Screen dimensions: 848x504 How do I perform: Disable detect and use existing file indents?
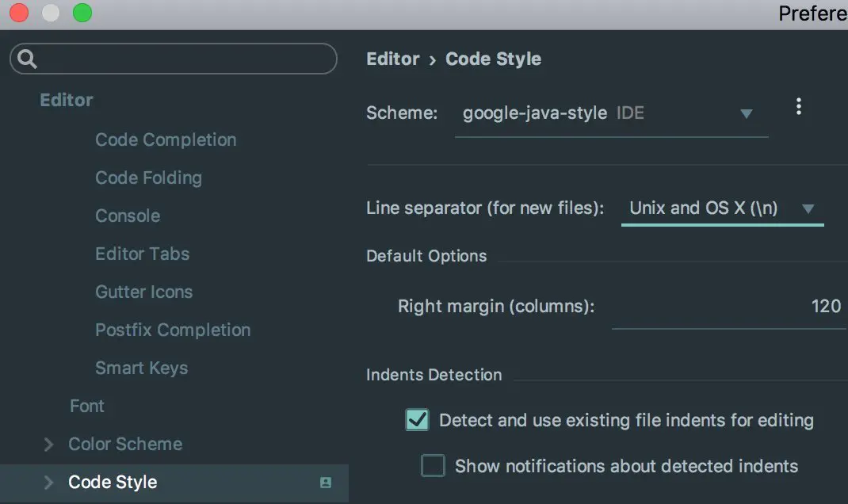coord(417,420)
